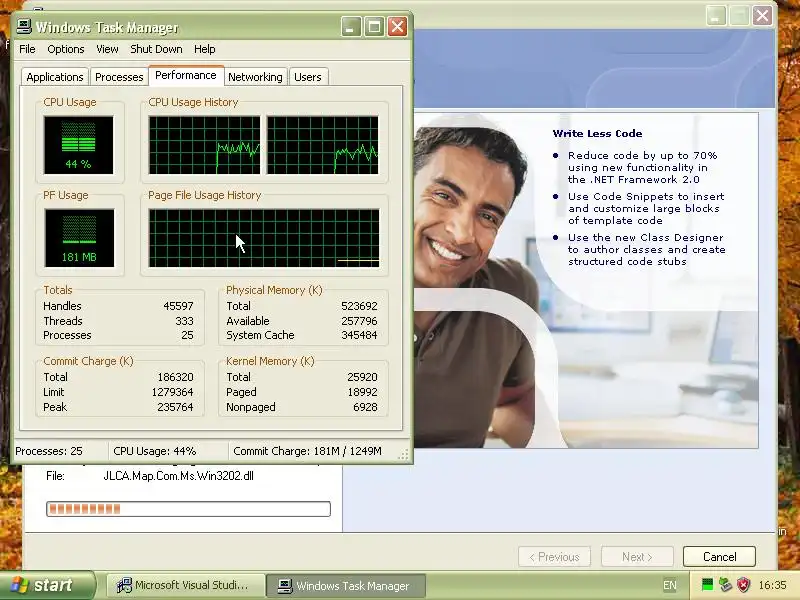
Task: Minimize the Visual Studio setup window
Action: tap(715, 15)
